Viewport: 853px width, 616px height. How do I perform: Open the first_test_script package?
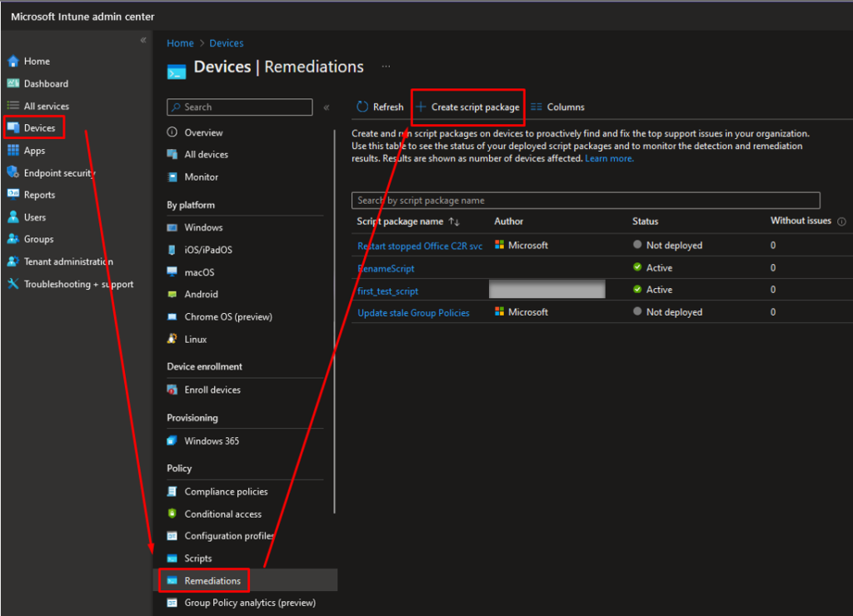pyautogui.click(x=387, y=291)
